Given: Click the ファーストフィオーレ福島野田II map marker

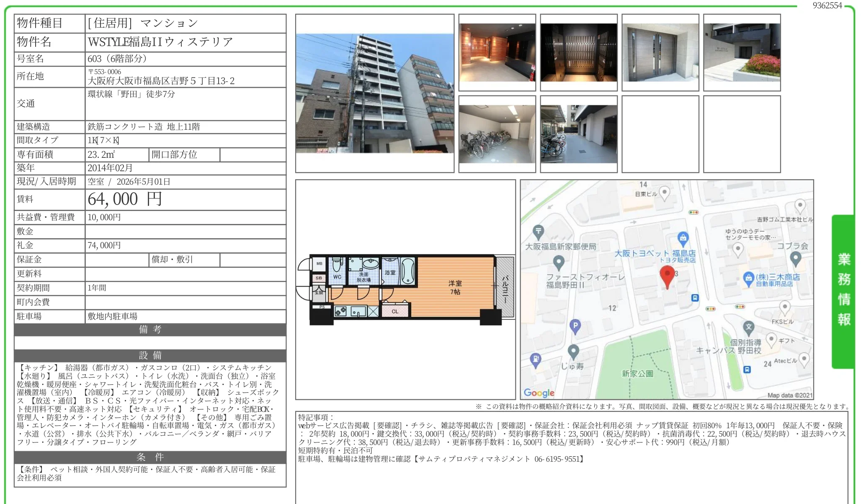Looking at the screenshot, I should pyautogui.click(x=559, y=262).
